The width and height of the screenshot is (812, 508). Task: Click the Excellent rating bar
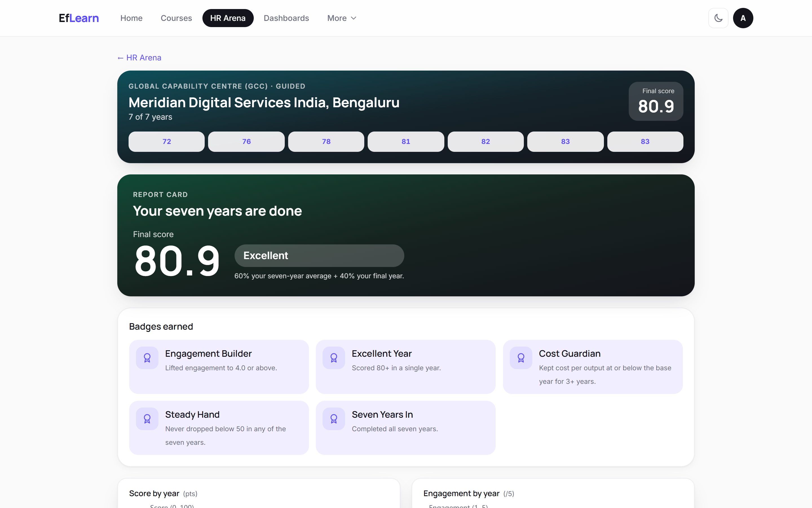319,256
